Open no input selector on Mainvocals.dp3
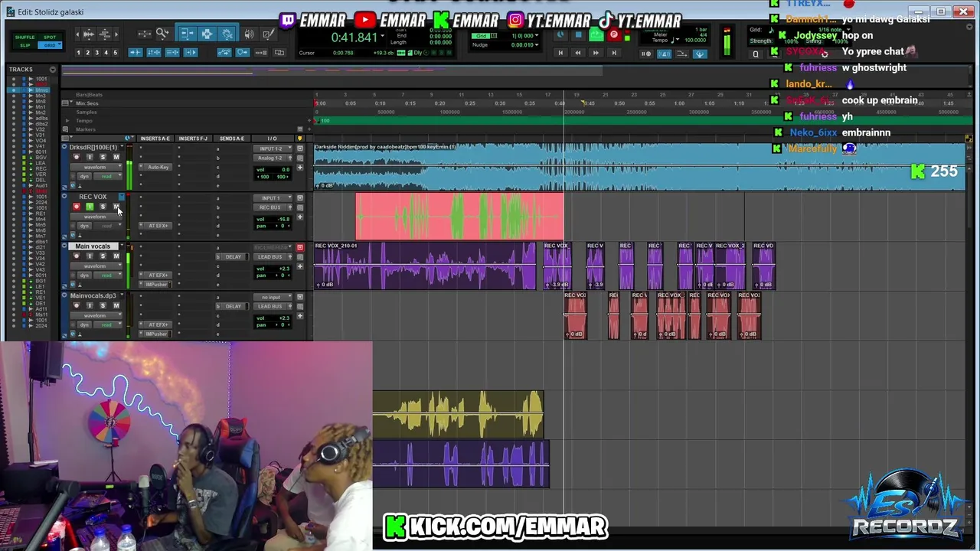Viewport: 980px width, 551px height. [273, 297]
